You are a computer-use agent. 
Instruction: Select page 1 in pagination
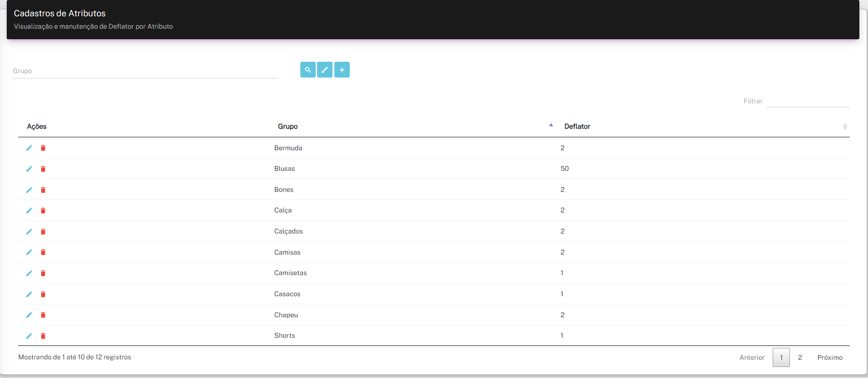coord(781,357)
